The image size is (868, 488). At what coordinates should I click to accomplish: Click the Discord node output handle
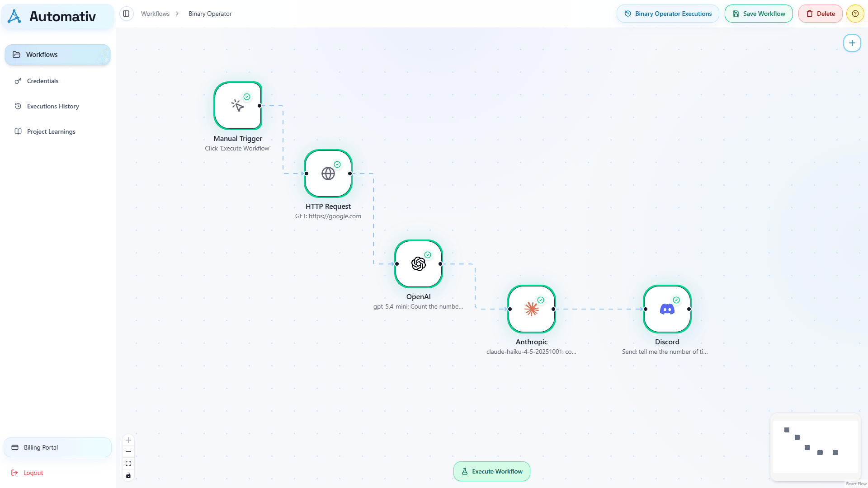(689, 309)
